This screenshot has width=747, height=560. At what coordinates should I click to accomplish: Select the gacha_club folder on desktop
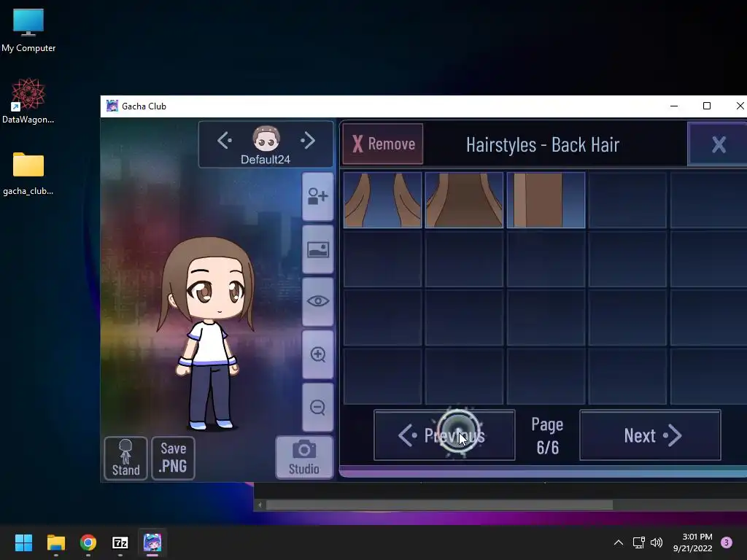coord(28,174)
